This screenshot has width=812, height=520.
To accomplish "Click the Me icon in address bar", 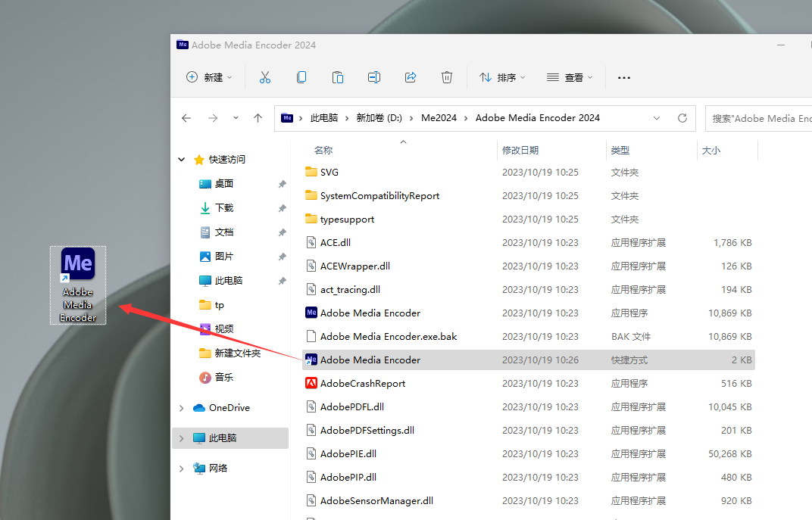I will click(x=287, y=118).
